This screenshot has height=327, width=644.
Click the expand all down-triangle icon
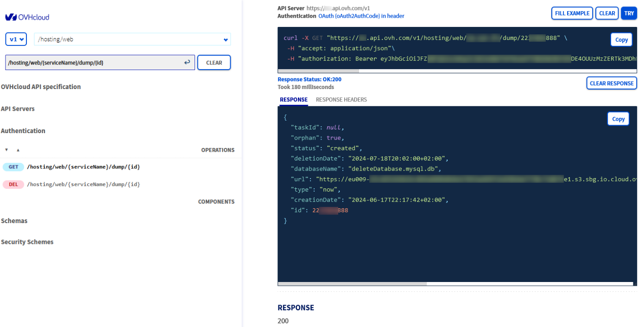click(6, 150)
